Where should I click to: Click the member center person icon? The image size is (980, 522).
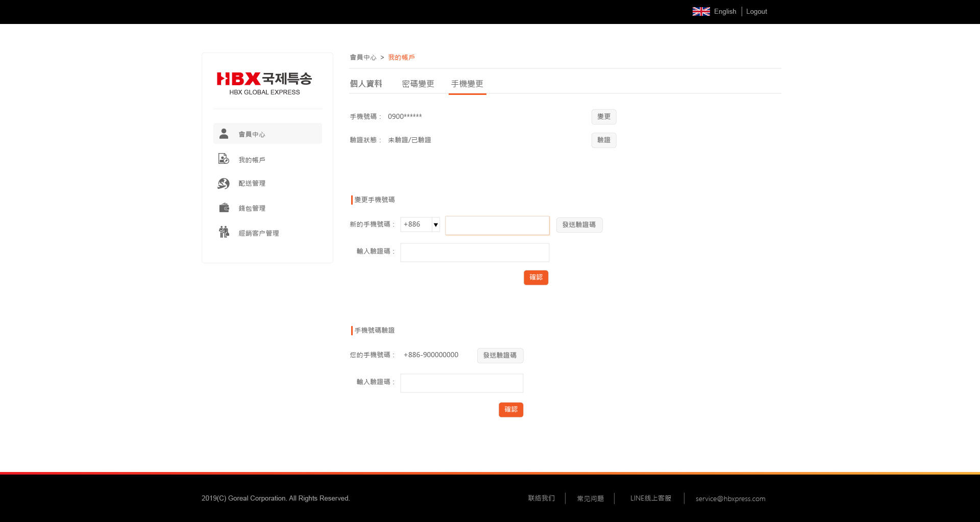click(x=224, y=134)
